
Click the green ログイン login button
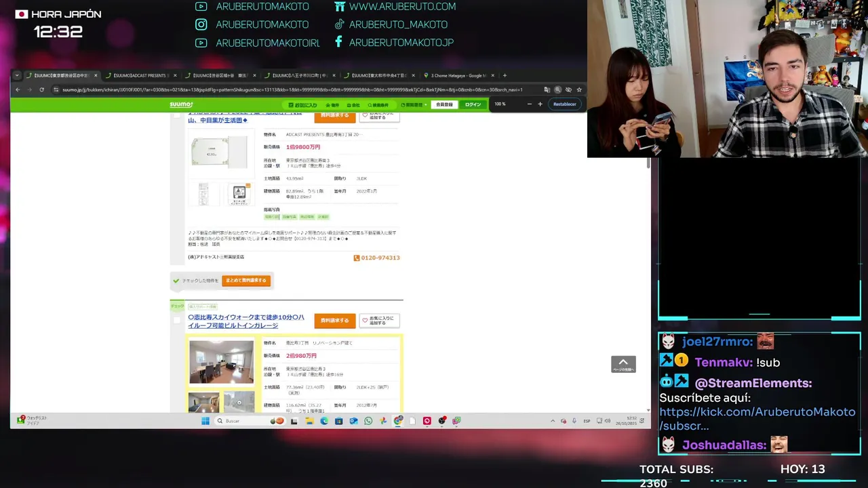pos(473,104)
